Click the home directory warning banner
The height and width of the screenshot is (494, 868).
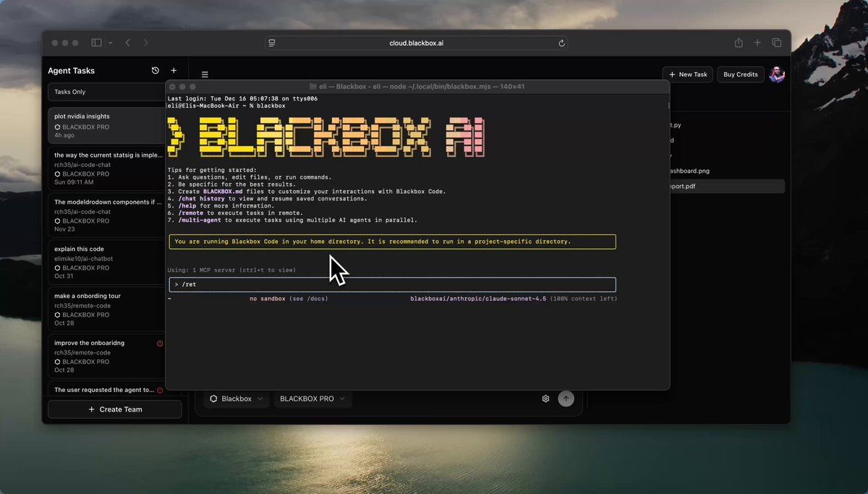click(393, 242)
